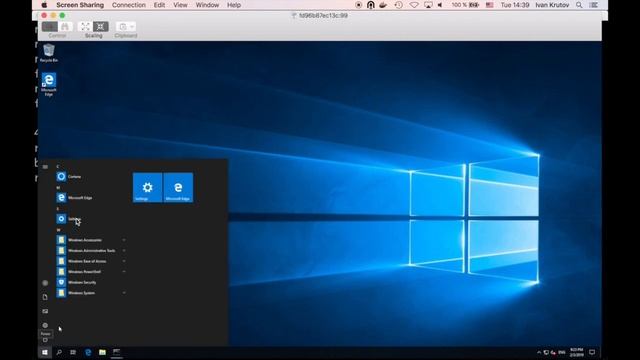The height and width of the screenshot is (360, 640).
Task: Open Windows Action Center notifications
Action: (x=592, y=352)
